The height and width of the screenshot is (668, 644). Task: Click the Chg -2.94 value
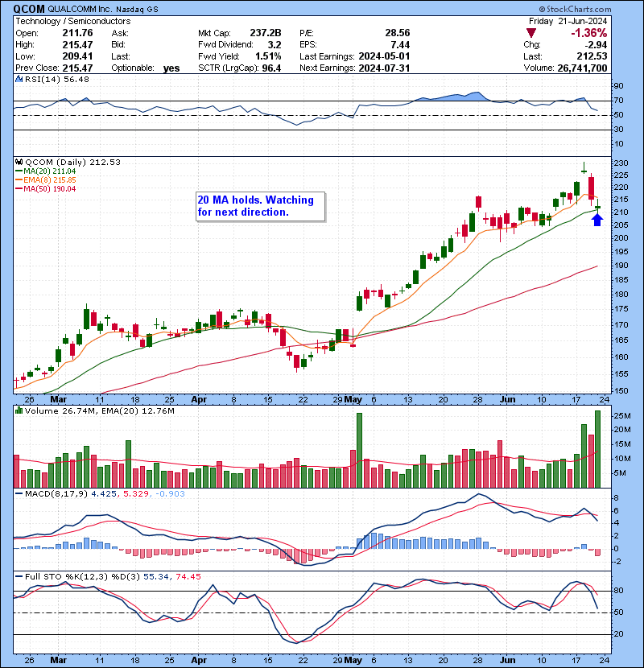pos(596,45)
